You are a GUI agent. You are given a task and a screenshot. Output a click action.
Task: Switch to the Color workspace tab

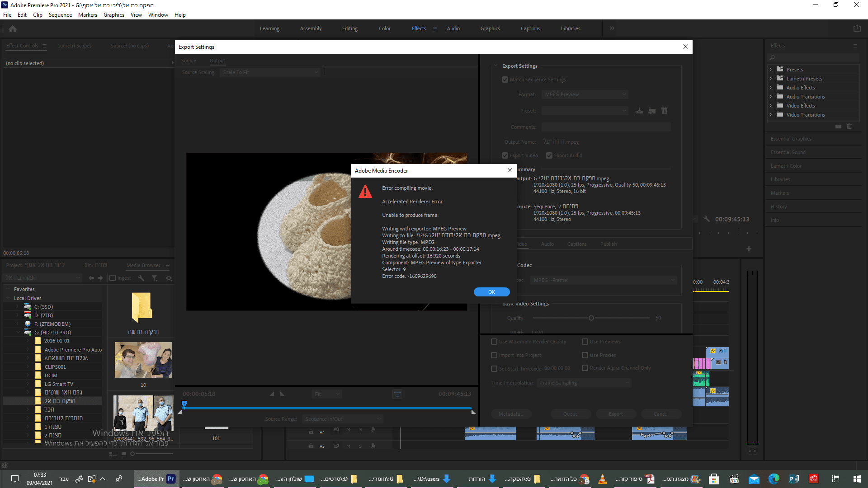[384, 28]
